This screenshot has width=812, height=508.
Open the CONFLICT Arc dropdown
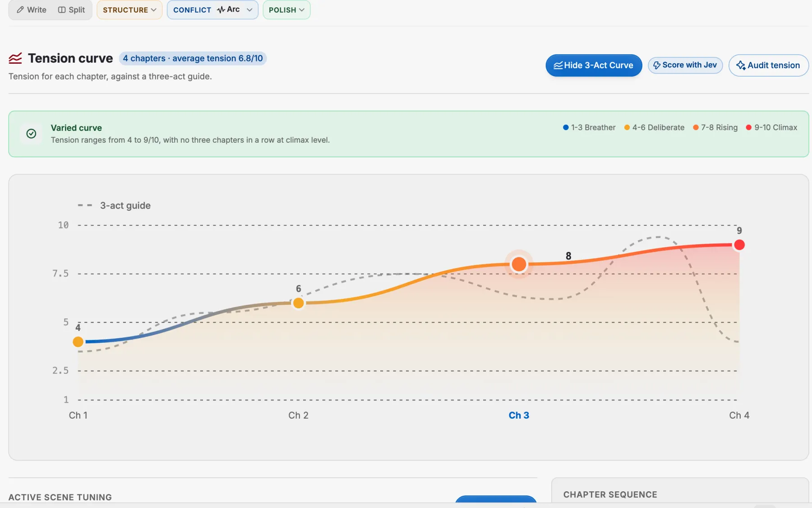click(x=212, y=9)
